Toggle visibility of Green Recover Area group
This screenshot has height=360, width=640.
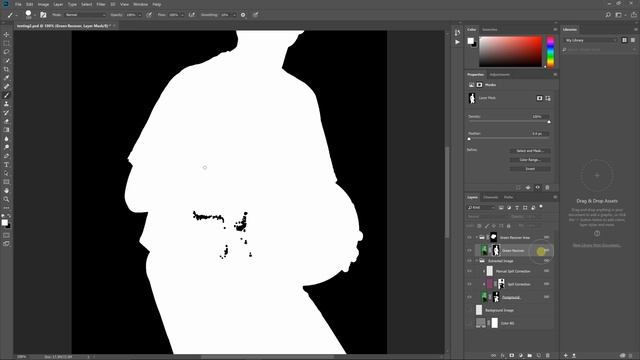tap(469, 237)
